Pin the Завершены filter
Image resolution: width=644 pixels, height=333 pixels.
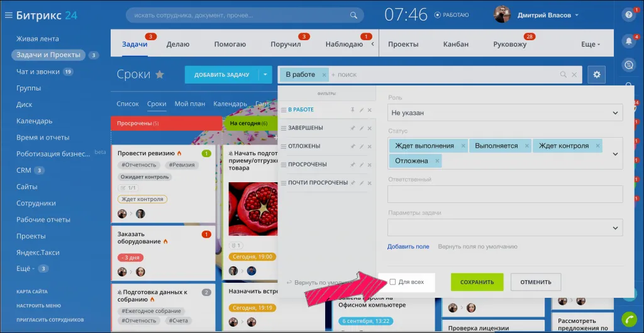pyautogui.click(x=352, y=128)
